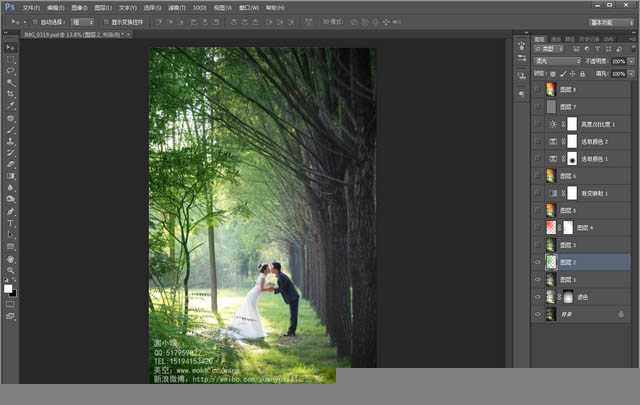Click the foreground color white swatch
Viewport: 640px width, 405px height.
[8, 289]
